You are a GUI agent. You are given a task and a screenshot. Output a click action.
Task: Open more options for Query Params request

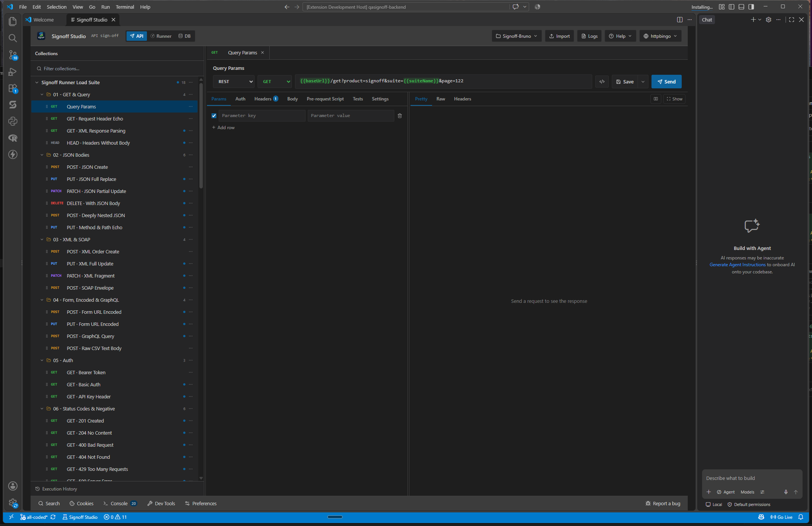(x=191, y=106)
